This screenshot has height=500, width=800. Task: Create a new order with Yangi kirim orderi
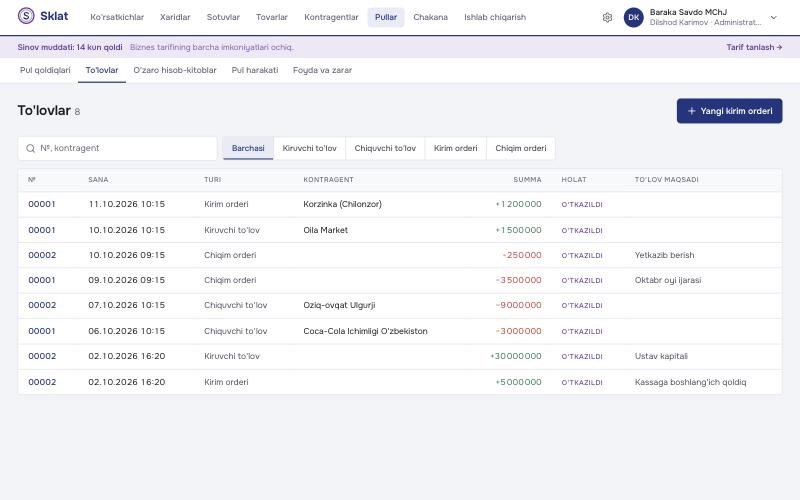point(729,111)
